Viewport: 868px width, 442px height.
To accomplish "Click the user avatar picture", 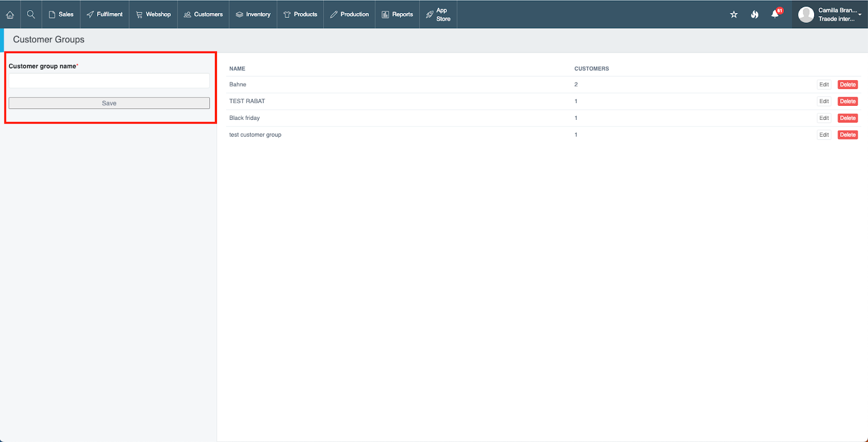I will tap(806, 15).
